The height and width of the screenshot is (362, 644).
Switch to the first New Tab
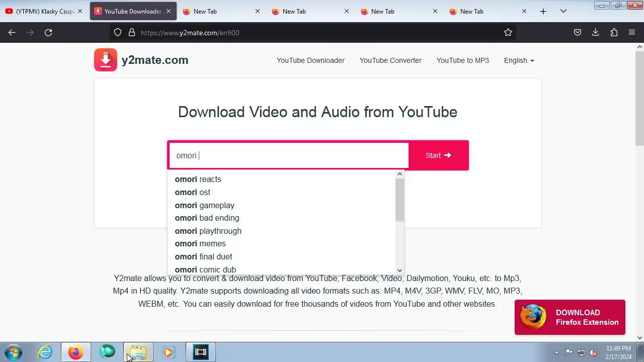point(221,11)
